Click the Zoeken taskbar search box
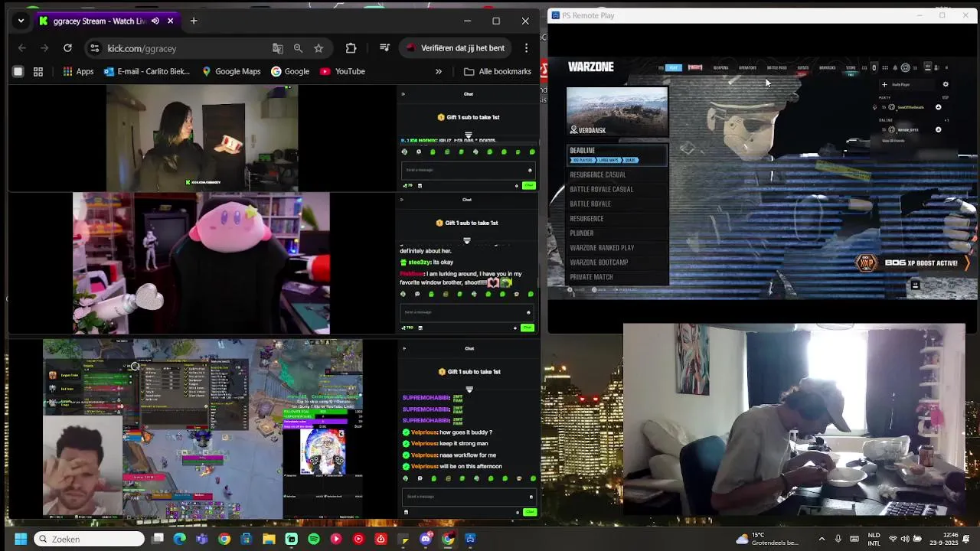Screen dimensions: 980x551 click(90, 539)
